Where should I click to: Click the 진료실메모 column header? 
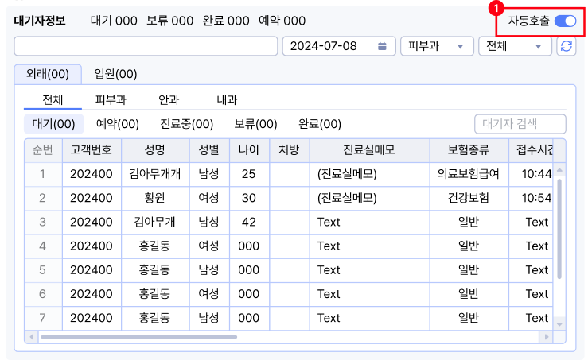369,150
